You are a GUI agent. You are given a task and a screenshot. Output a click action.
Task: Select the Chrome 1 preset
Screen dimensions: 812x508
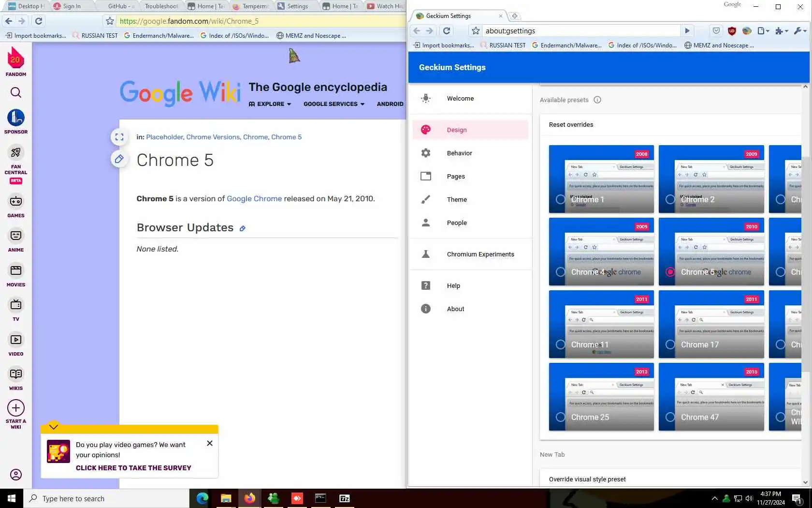click(601, 179)
